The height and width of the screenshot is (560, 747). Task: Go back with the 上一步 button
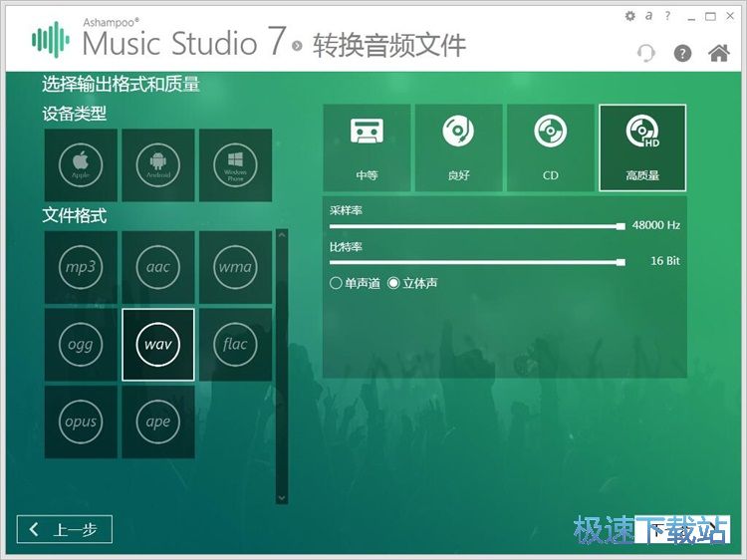click(65, 530)
